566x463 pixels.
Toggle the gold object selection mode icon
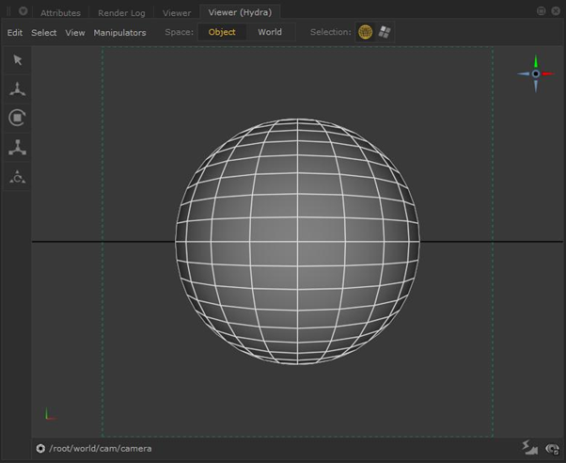tap(365, 32)
